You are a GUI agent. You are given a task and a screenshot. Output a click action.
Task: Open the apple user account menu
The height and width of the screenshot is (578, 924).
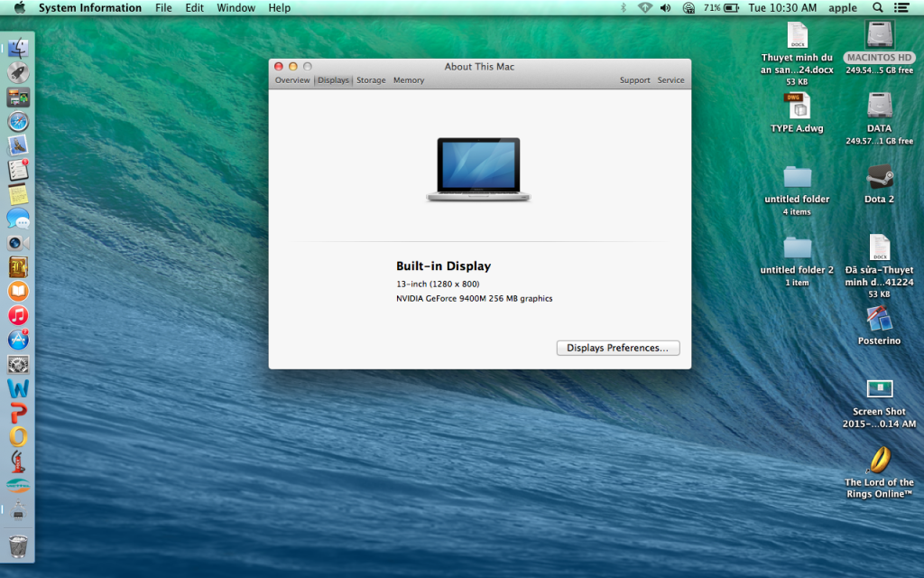[843, 7]
